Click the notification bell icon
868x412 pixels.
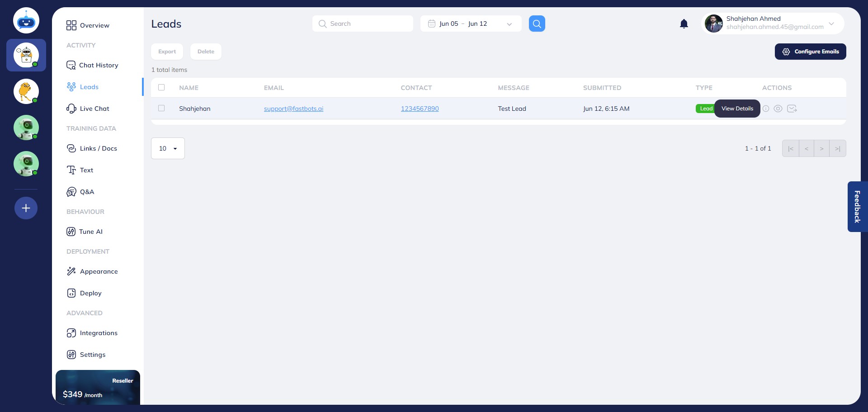(x=684, y=24)
